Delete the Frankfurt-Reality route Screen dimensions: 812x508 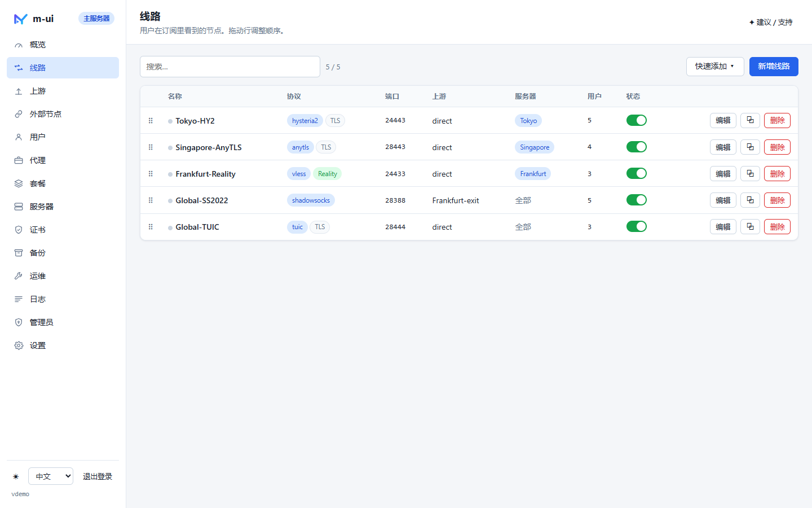coord(777,173)
